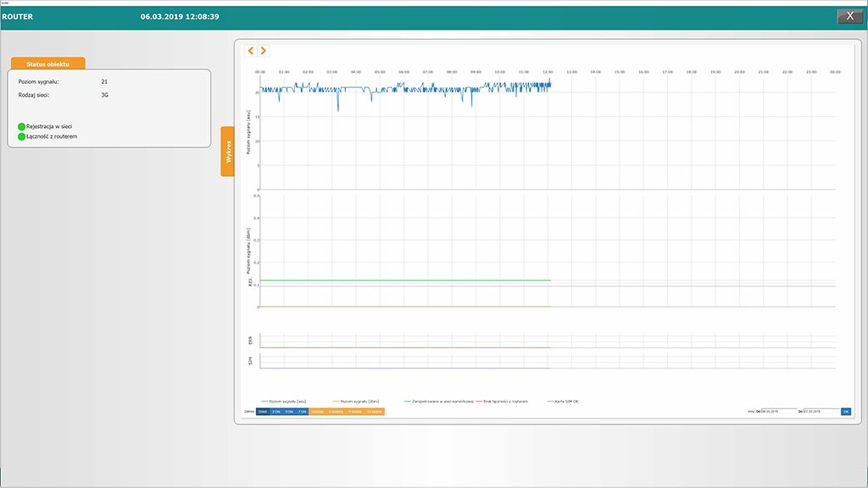
Task: Select the first orange Godzina range button
Action: click(x=317, y=412)
